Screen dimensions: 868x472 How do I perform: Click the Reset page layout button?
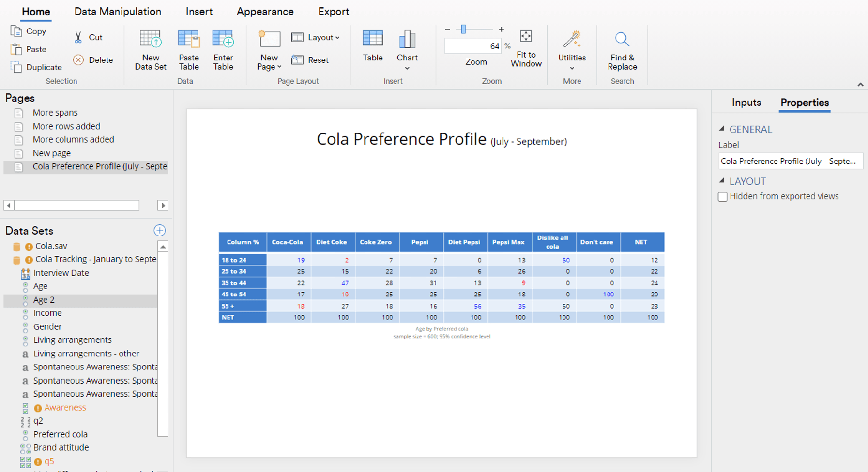310,60
